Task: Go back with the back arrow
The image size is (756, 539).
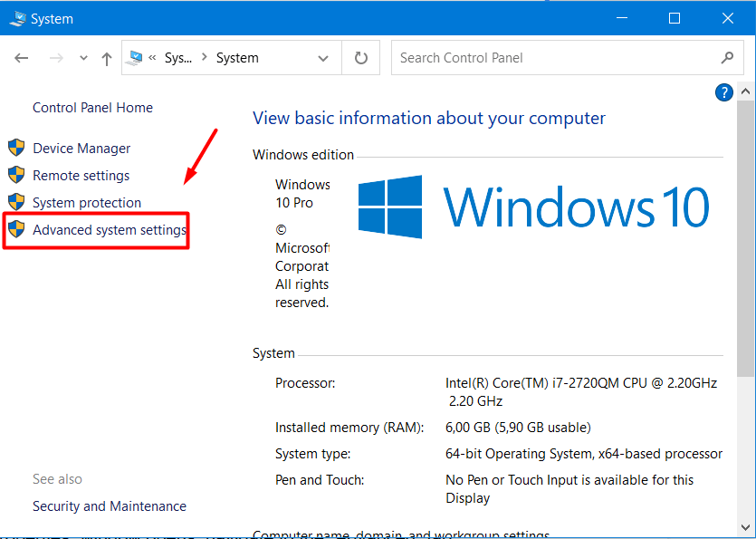Action: (x=21, y=58)
